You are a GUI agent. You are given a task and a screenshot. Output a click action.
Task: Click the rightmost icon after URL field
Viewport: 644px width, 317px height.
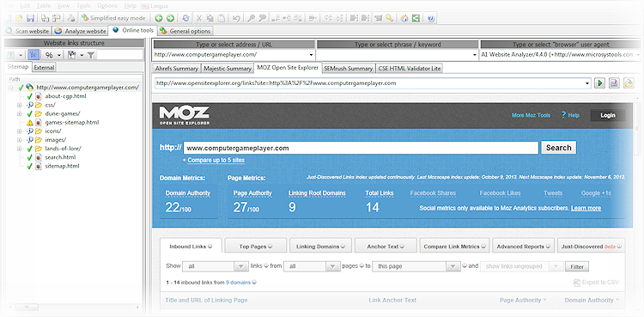[x=629, y=83]
